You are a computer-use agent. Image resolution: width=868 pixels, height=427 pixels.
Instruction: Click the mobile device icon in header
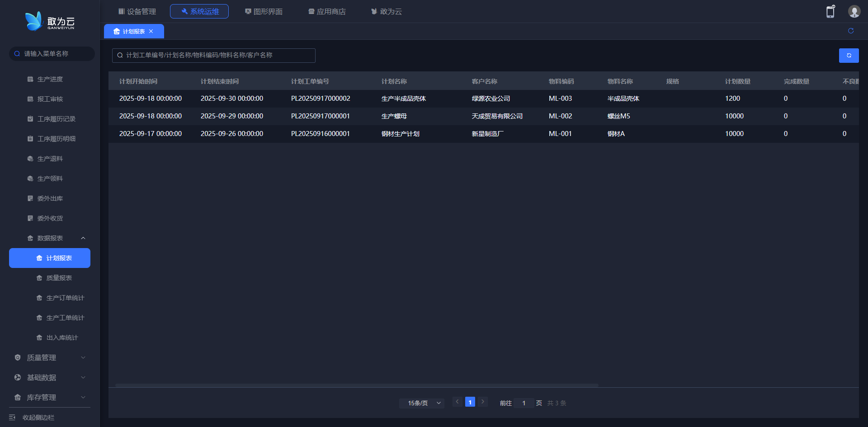click(x=830, y=12)
